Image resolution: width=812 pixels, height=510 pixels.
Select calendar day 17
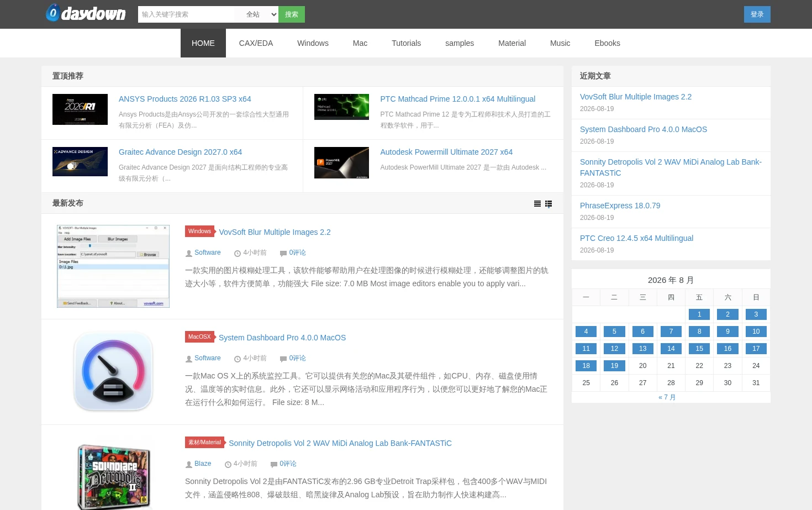coord(756,349)
